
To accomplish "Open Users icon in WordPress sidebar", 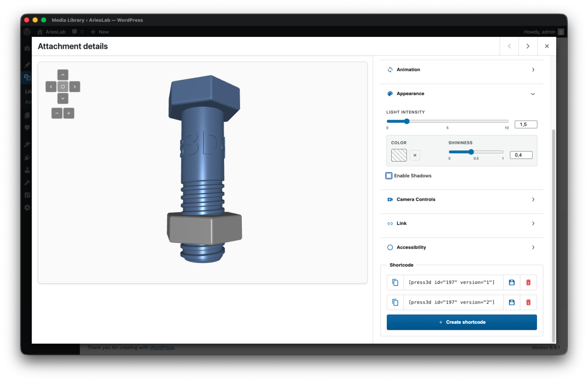I will [27, 170].
